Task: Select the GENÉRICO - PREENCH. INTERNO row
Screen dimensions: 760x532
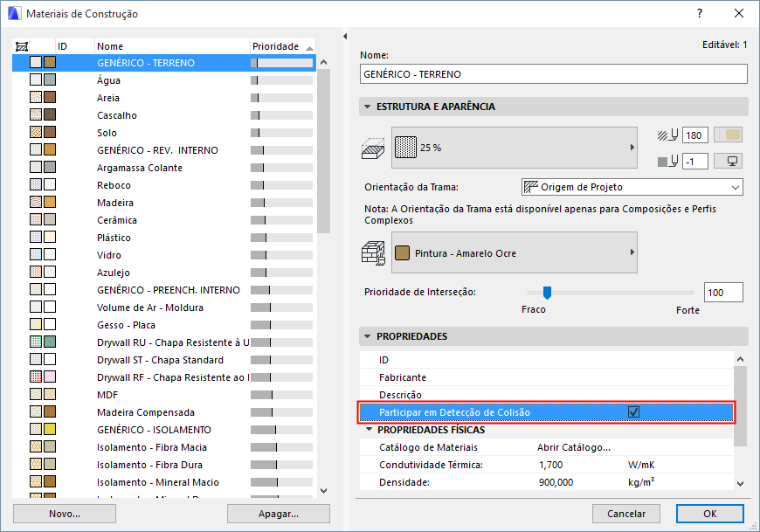Action: coord(164,290)
